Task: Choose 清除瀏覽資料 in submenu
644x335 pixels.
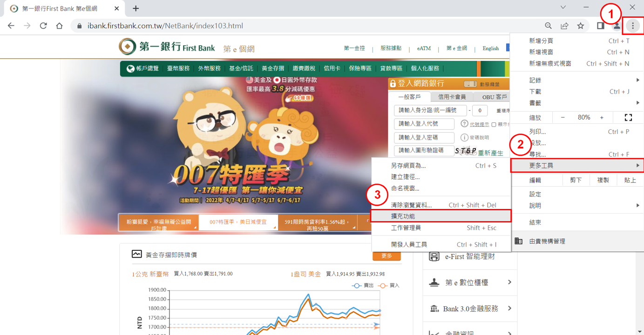Action: [x=441, y=205]
